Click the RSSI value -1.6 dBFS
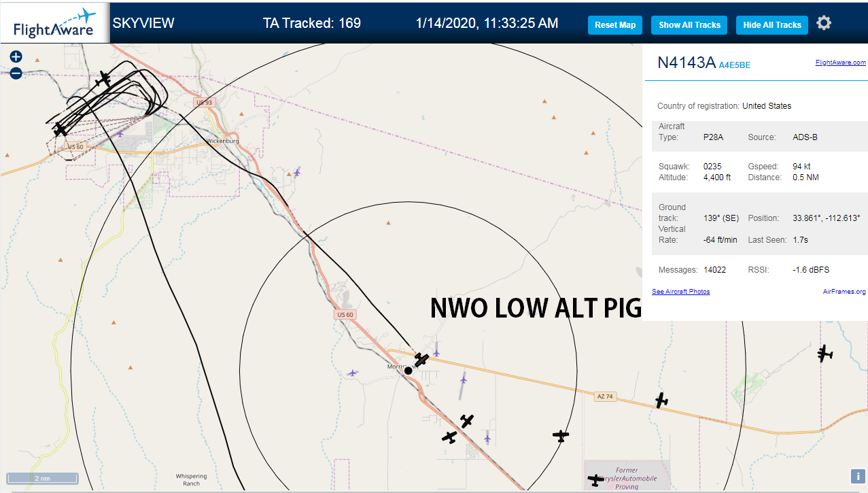 tap(811, 270)
